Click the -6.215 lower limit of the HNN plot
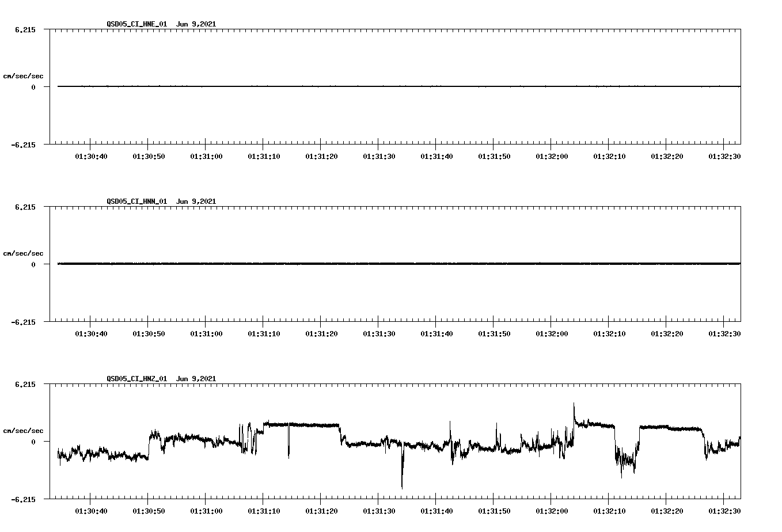 pos(24,322)
